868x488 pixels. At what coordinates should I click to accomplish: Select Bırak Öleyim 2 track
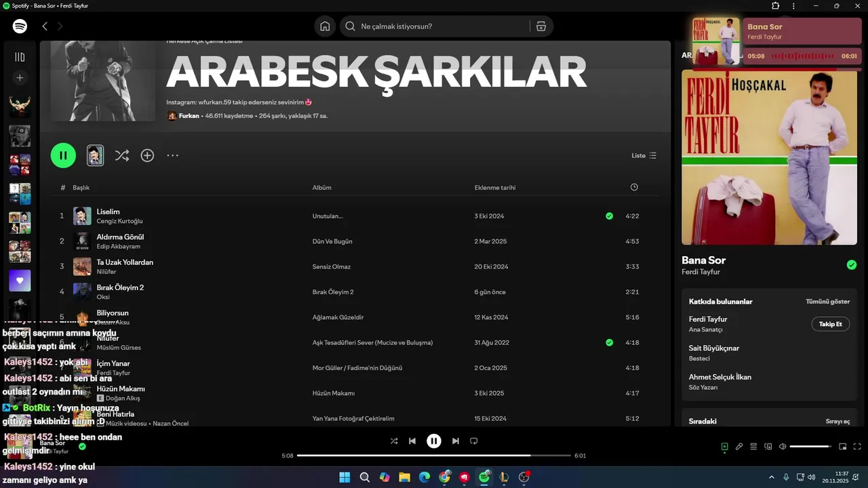click(120, 287)
